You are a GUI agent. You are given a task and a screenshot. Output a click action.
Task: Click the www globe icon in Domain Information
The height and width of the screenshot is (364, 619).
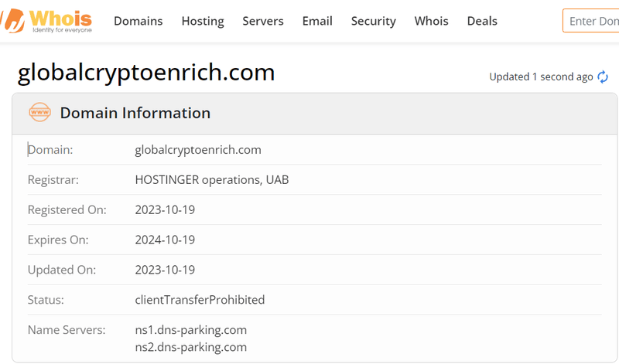40,112
